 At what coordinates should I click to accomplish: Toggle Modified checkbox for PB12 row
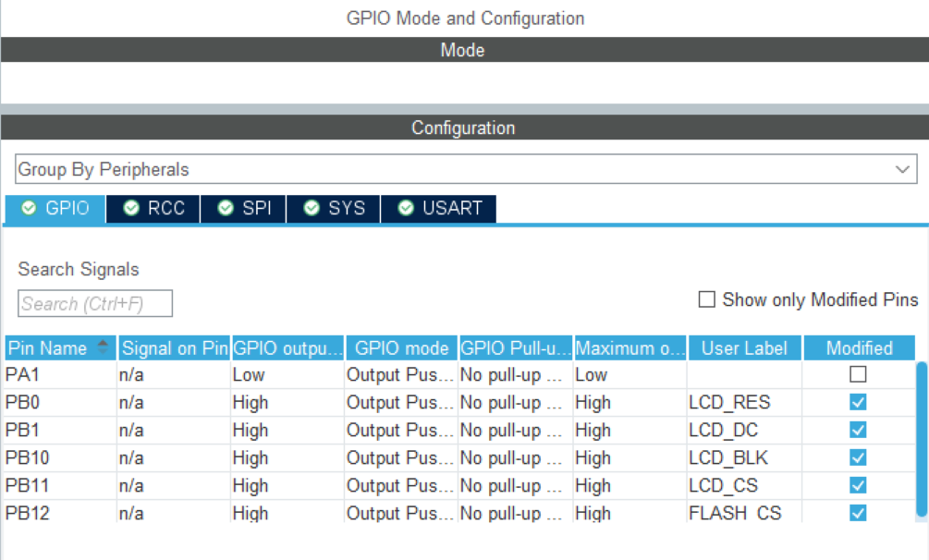click(858, 513)
